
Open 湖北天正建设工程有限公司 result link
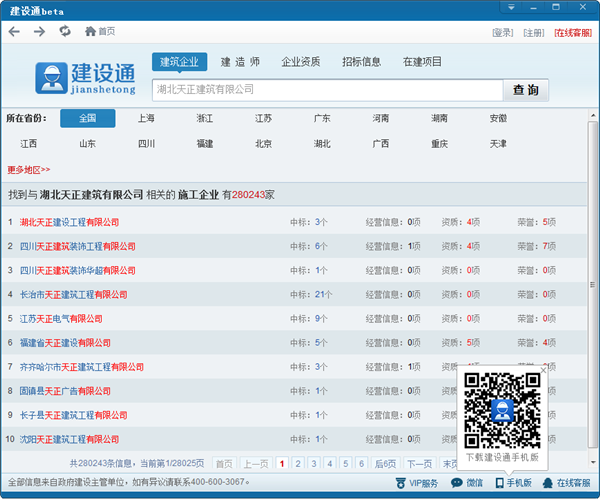(69, 222)
